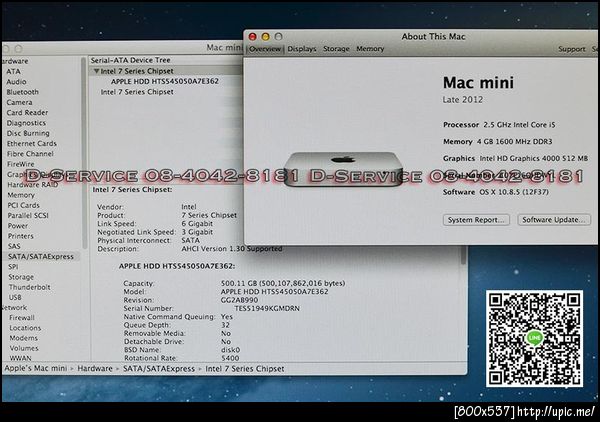This screenshot has height=422, width=600.
Task: Click the Negotiated Link Speed value 3 Gigabit
Action: pos(197,232)
